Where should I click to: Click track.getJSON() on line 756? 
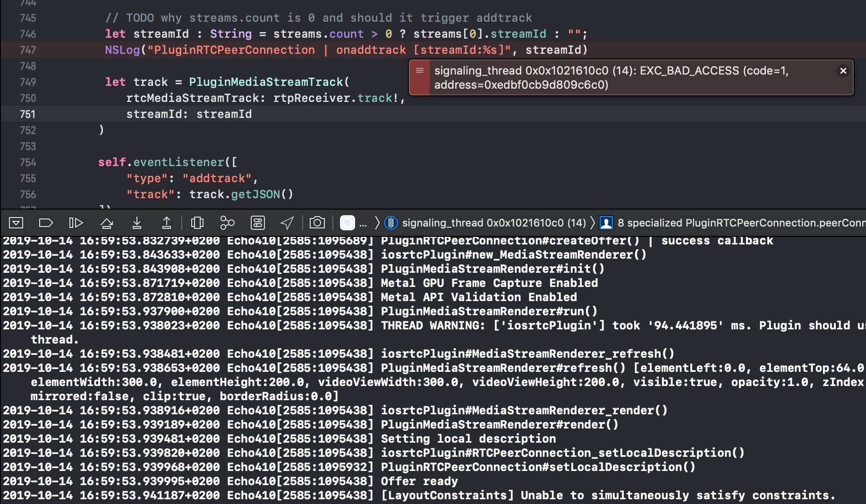(x=241, y=194)
